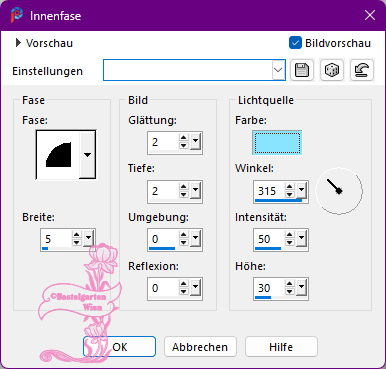Screen dimensions: 386x369
Task: Increase Glättung value with the up arrow
Action: point(184,138)
